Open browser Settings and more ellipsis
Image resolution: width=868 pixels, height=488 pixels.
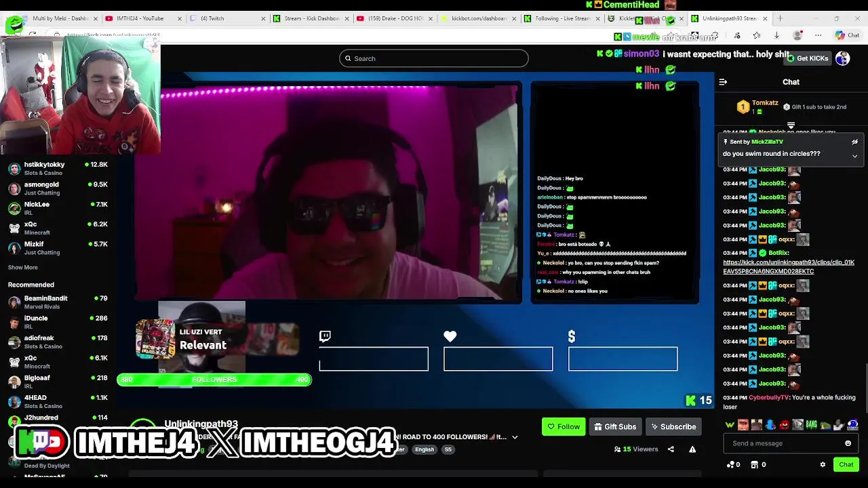tap(818, 35)
